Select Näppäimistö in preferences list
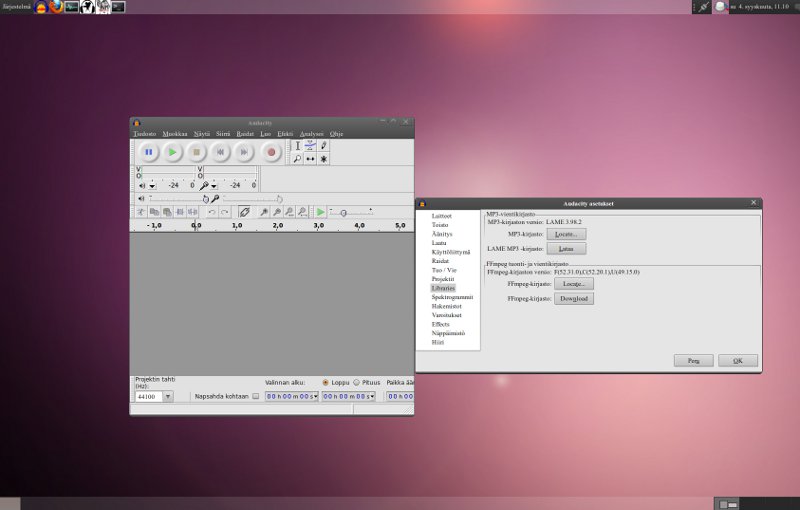This screenshot has height=510, width=800. pyautogui.click(x=448, y=333)
